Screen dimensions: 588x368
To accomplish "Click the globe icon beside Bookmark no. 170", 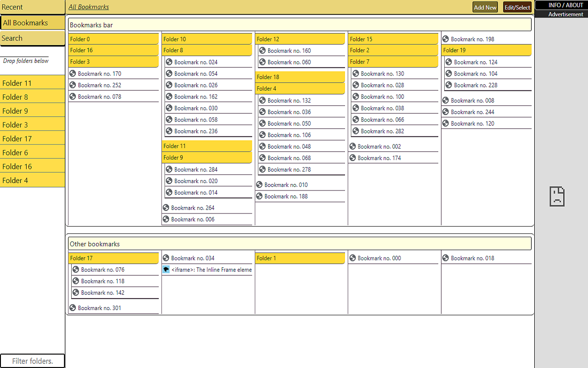I will click(73, 73).
